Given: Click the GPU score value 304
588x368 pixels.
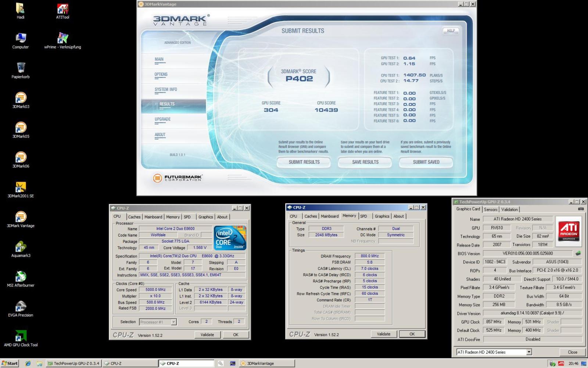Looking at the screenshot, I should [271, 110].
